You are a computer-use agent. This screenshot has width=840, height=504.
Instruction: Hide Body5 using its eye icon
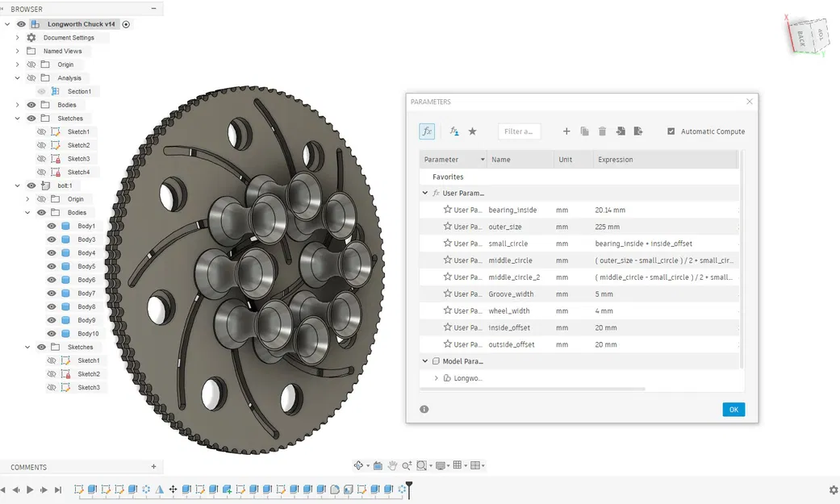tap(52, 266)
